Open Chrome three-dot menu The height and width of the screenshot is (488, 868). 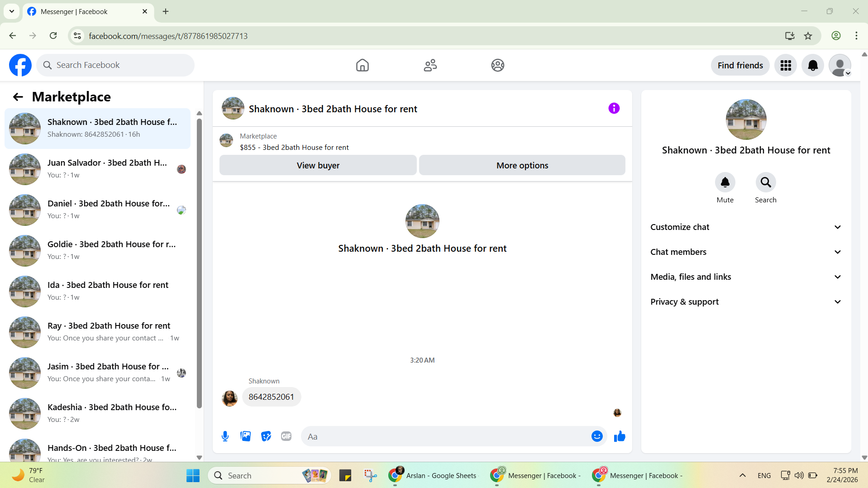(x=856, y=36)
